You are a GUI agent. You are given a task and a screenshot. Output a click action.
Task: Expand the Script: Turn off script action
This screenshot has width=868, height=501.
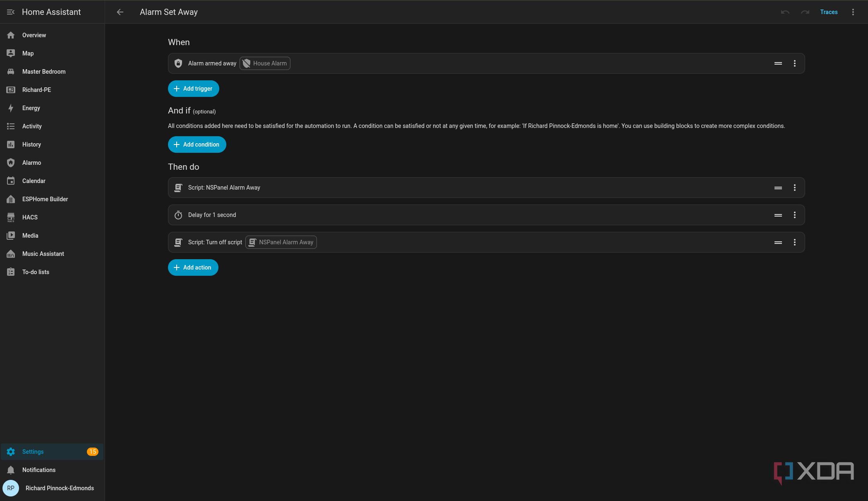coord(486,242)
